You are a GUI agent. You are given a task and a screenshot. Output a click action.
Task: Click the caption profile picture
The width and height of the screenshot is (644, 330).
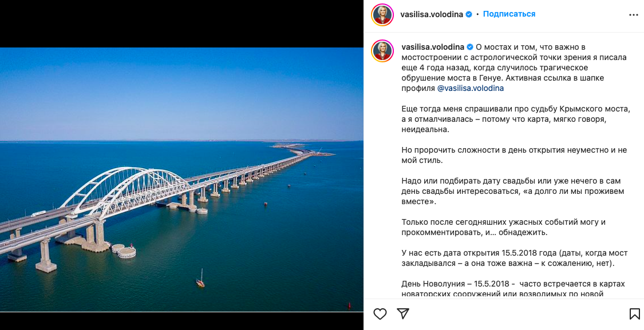coord(382,49)
